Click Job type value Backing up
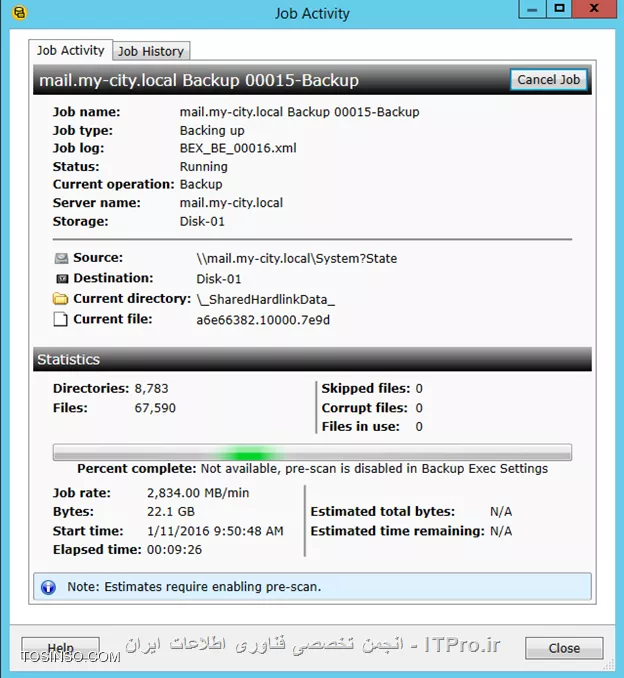Viewport: 624px width, 678px height. [x=212, y=130]
